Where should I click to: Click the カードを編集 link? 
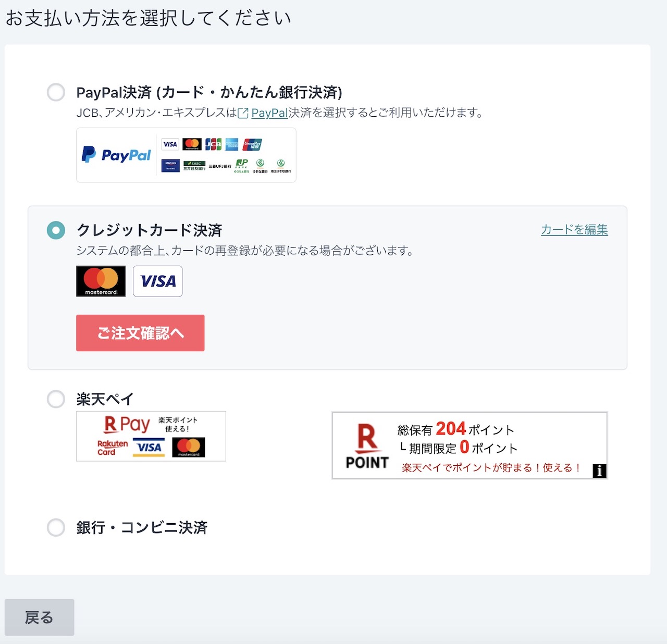(x=573, y=229)
